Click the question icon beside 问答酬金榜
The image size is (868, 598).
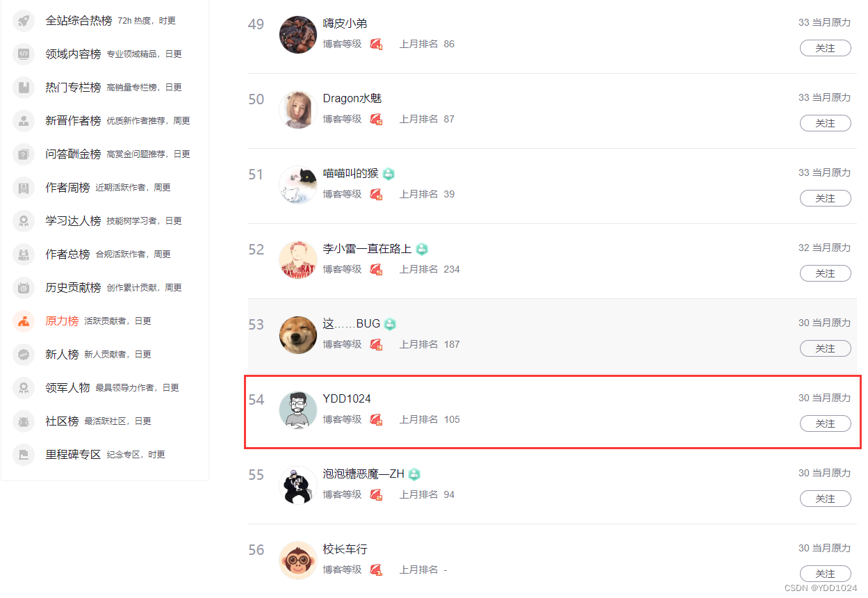24,154
